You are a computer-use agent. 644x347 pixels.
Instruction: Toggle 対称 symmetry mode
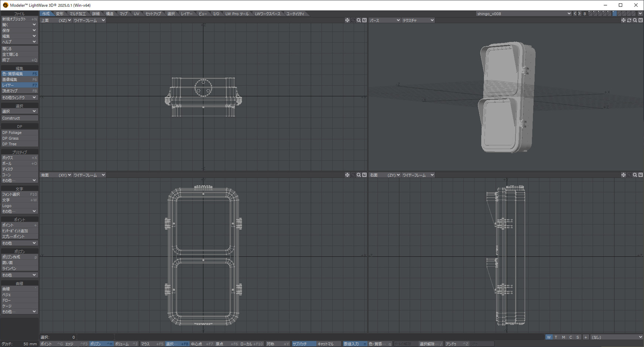[278, 344]
